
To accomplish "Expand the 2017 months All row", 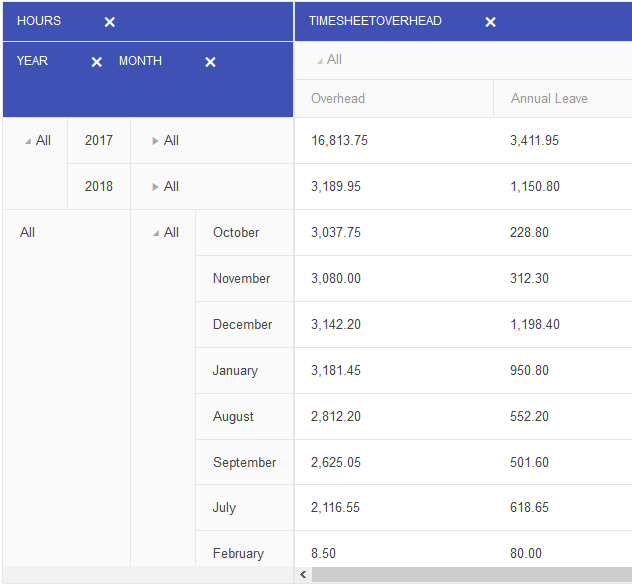I will coord(155,141).
